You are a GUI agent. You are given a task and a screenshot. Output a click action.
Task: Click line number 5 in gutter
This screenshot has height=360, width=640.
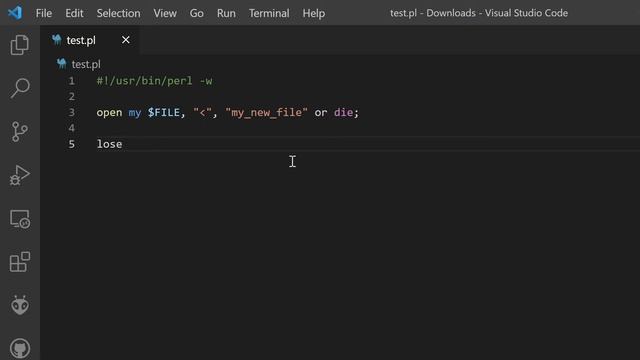click(71, 144)
